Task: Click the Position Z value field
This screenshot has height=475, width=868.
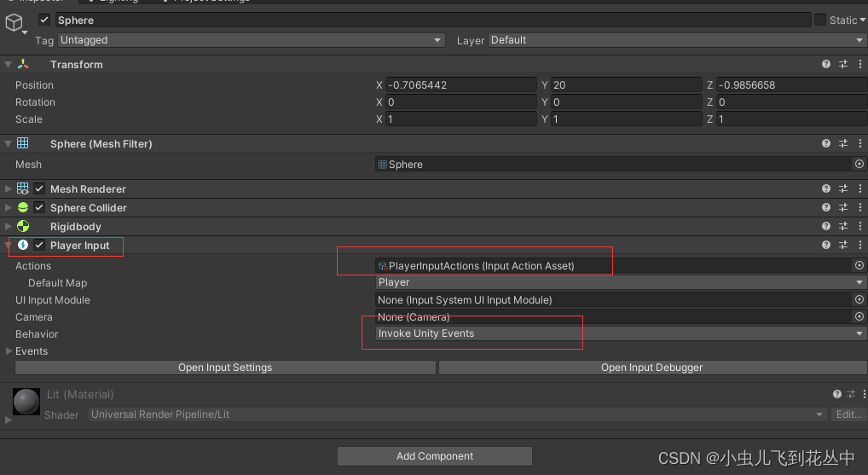Action: (x=791, y=84)
